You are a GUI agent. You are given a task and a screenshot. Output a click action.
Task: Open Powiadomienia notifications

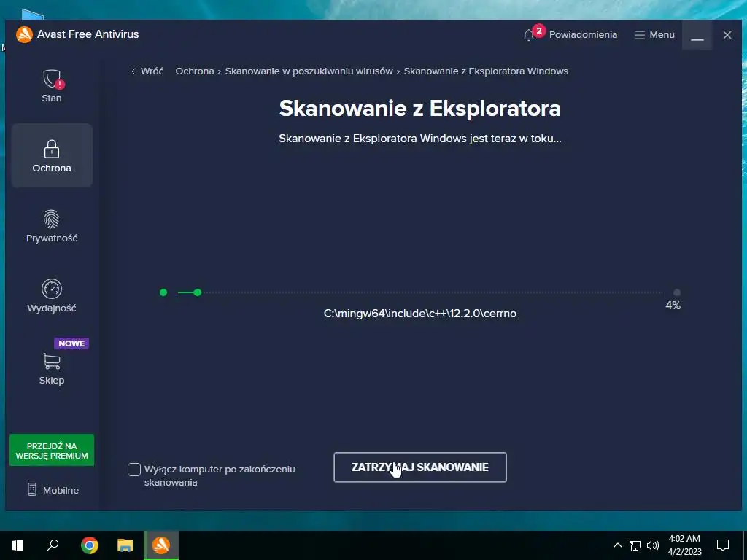(583, 35)
